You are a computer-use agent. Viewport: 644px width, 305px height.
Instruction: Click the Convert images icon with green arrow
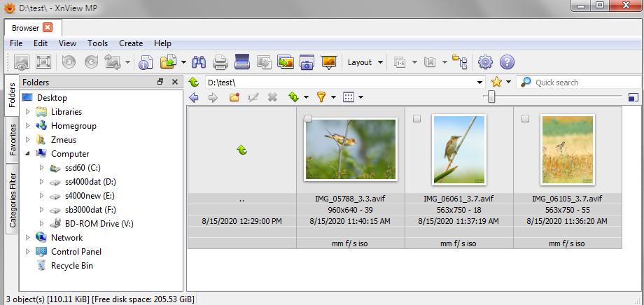[286, 62]
